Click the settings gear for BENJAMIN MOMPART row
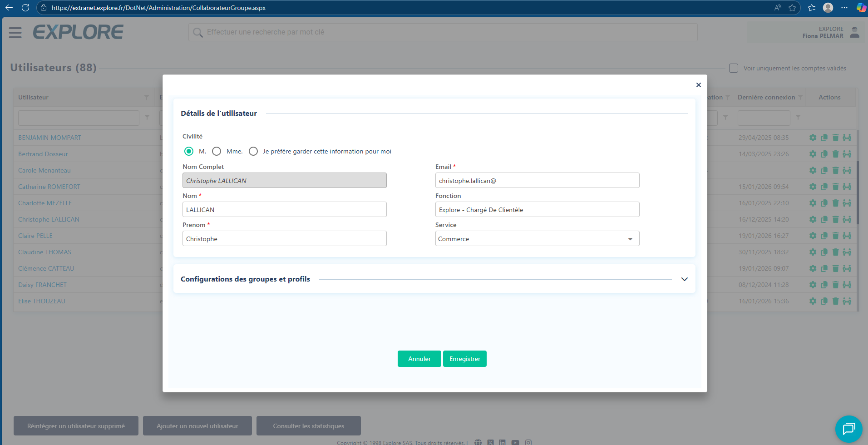Screen dimensions: 868x445 [x=813, y=138]
